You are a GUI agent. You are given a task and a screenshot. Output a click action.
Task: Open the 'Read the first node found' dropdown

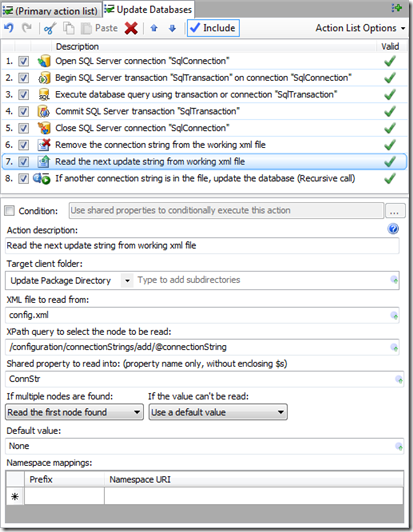pyautogui.click(x=75, y=412)
